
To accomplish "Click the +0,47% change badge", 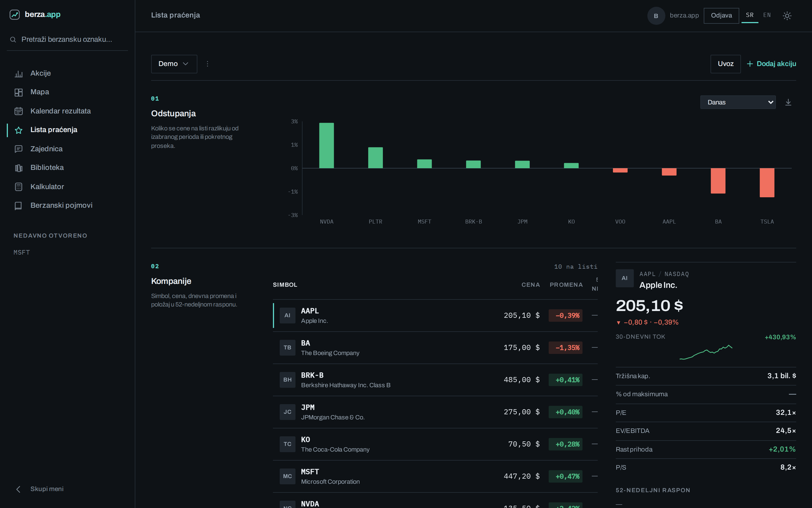I will pos(566,476).
